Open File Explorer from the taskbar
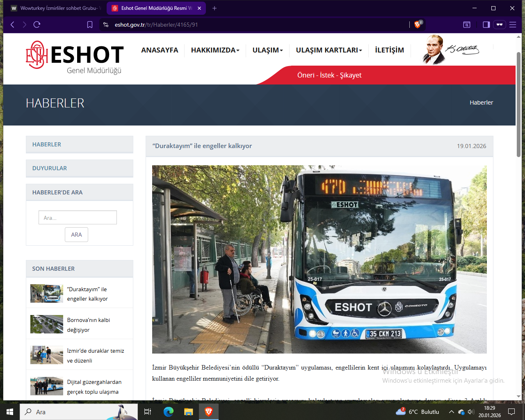Image resolution: width=525 pixels, height=420 pixels. point(188,411)
